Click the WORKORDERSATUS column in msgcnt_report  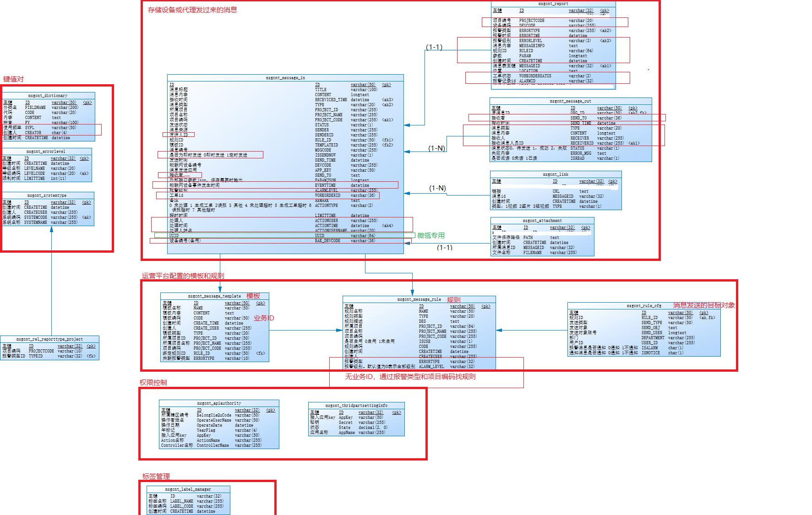click(x=535, y=76)
